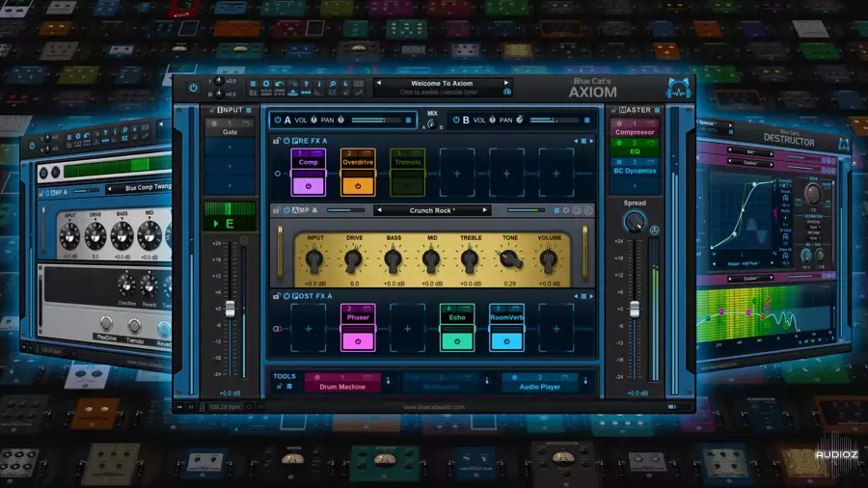The height and width of the screenshot is (488, 868).
Task: Click amp TONE knob
Action: tap(510, 260)
